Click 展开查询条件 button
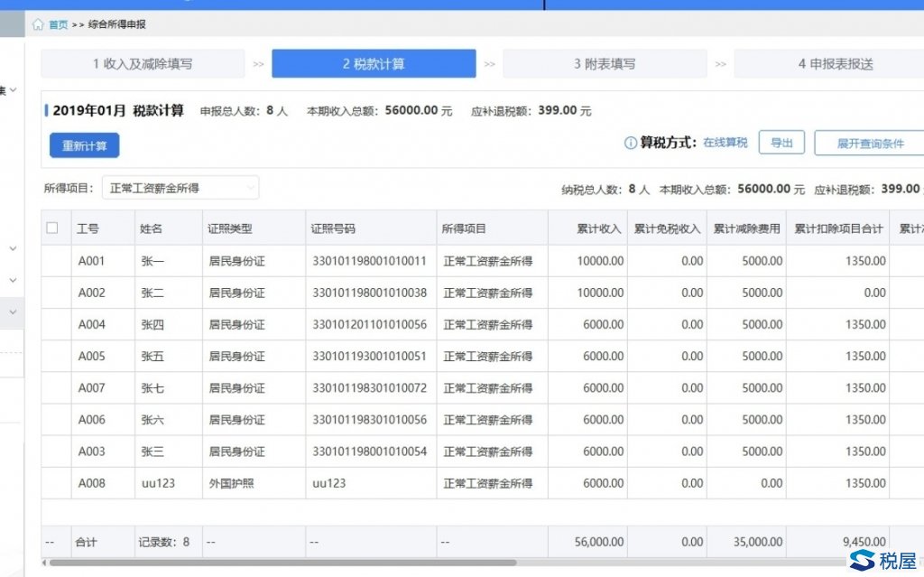The height and width of the screenshot is (577, 924). pos(870,144)
